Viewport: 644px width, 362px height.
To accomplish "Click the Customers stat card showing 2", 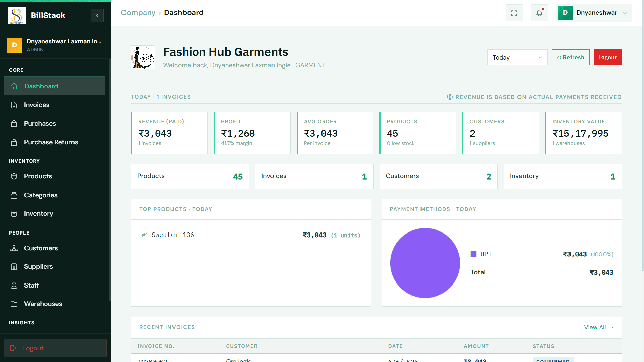I will [x=500, y=133].
